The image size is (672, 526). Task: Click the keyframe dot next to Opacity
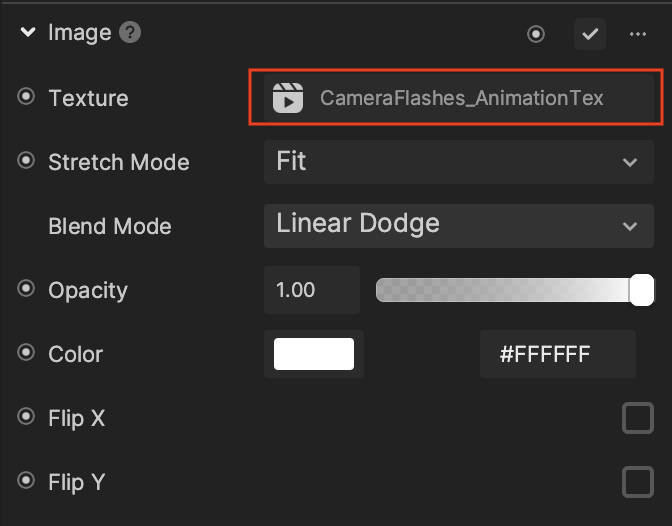(26, 288)
